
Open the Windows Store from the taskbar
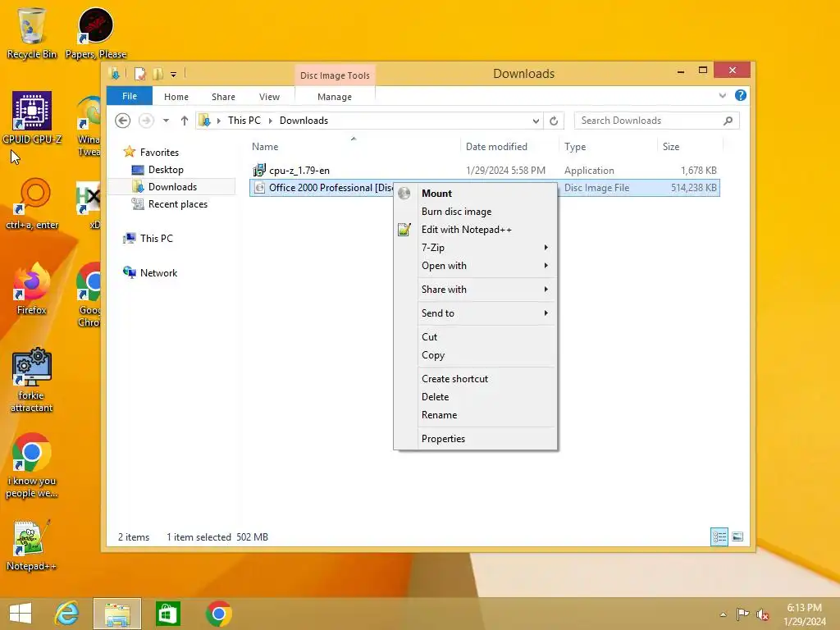(167, 614)
